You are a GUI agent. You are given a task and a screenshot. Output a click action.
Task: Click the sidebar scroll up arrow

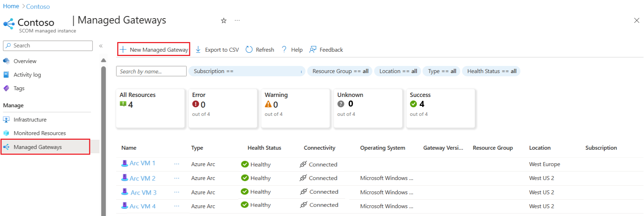[104, 60]
